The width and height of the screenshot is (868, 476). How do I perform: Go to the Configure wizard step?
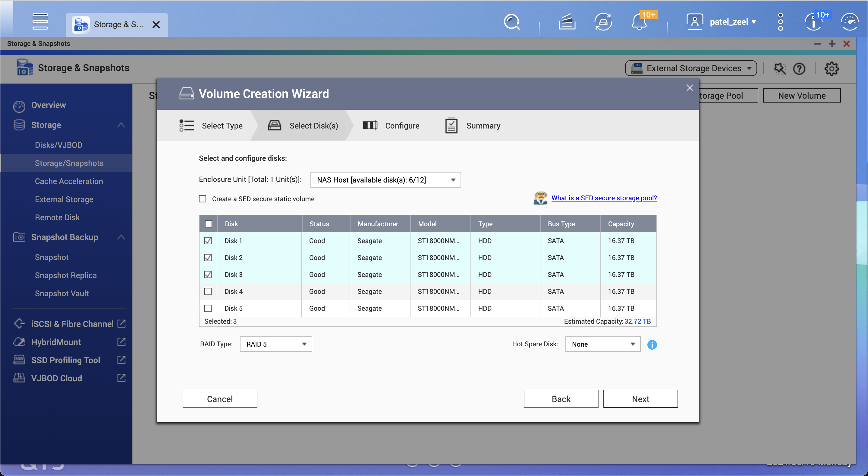pyautogui.click(x=391, y=125)
